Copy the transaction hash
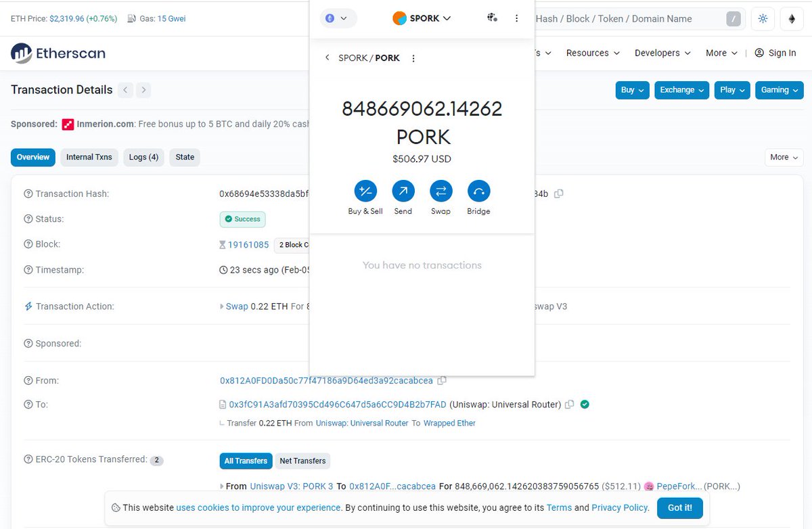This screenshot has width=812, height=529. coord(558,193)
